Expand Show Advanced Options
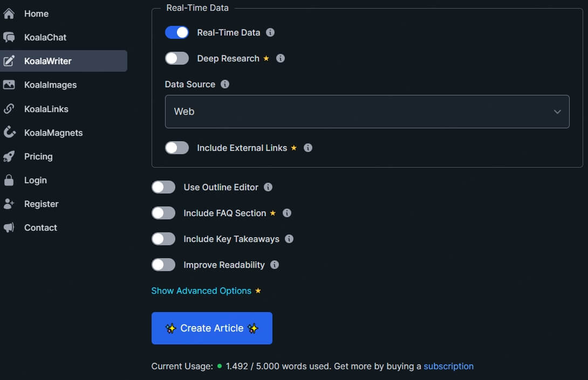The image size is (588, 380). (x=201, y=291)
